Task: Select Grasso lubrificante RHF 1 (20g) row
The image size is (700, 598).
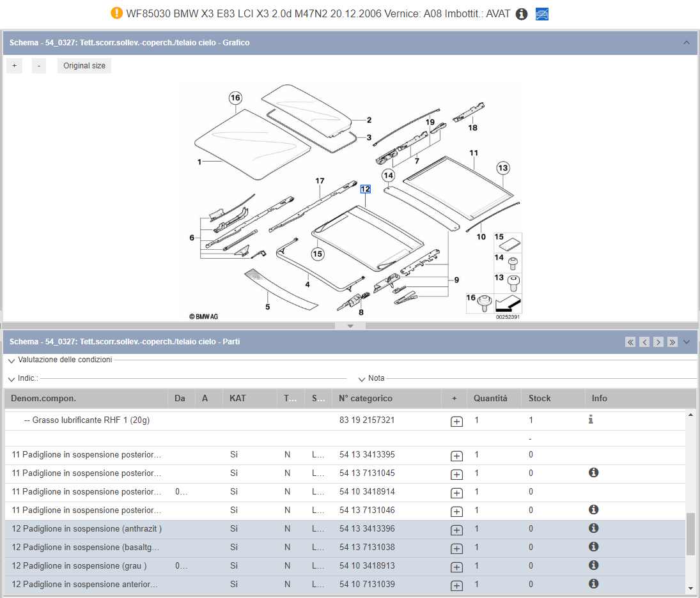Action: (345, 420)
